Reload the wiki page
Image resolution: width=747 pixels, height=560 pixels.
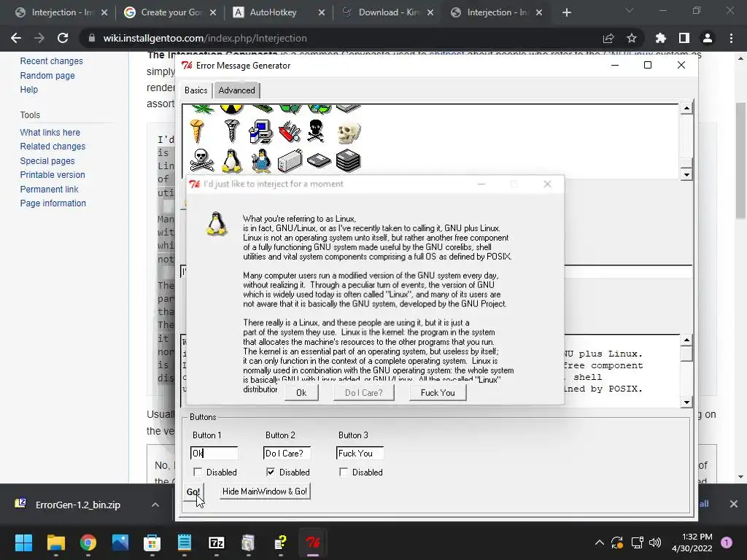click(63, 38)
